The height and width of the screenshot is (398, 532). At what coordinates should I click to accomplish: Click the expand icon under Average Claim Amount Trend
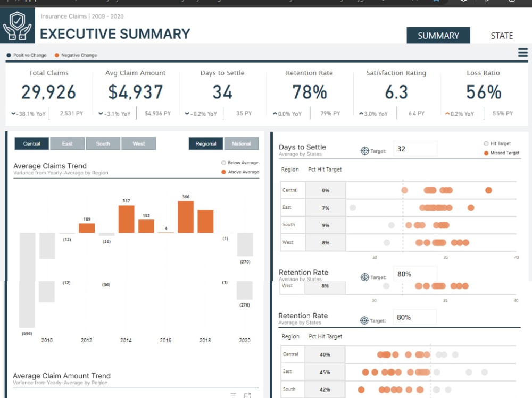pyautogui.click(x=247, y=395)
